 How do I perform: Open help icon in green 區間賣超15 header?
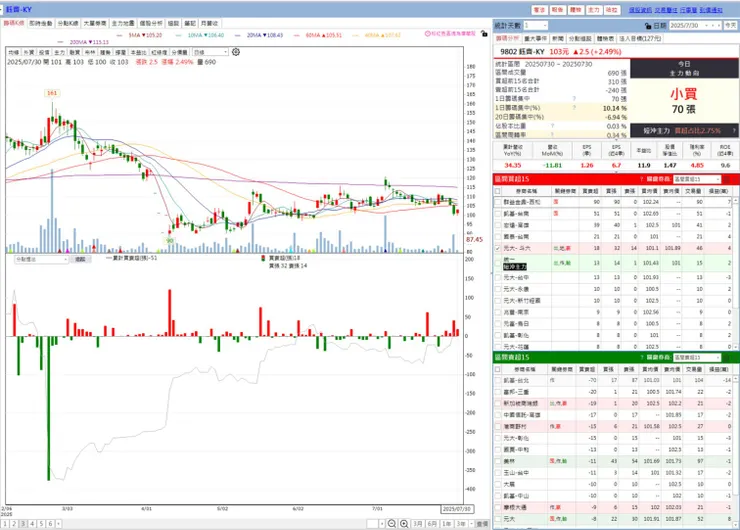[641, 357]
